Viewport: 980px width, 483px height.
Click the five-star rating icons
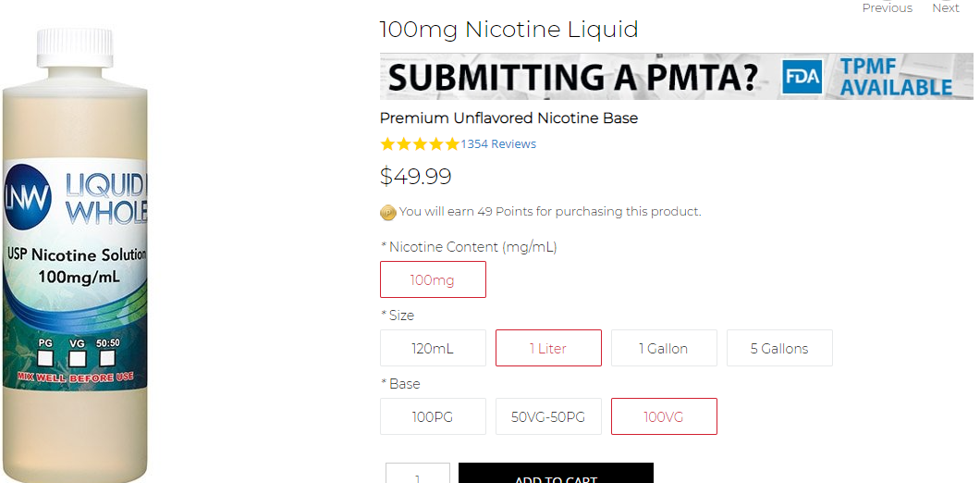(420, 144)
